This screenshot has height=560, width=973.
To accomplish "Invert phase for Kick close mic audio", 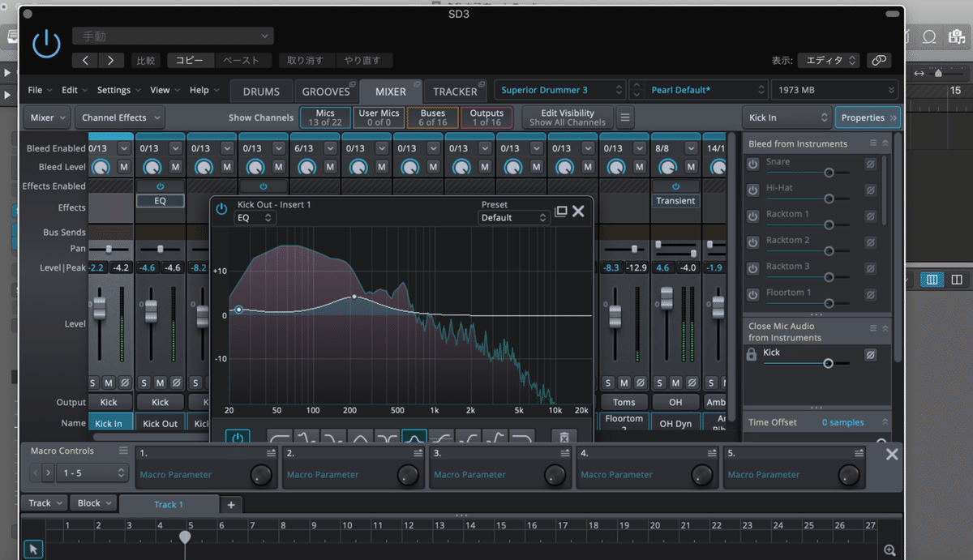I will coord(870,355).
